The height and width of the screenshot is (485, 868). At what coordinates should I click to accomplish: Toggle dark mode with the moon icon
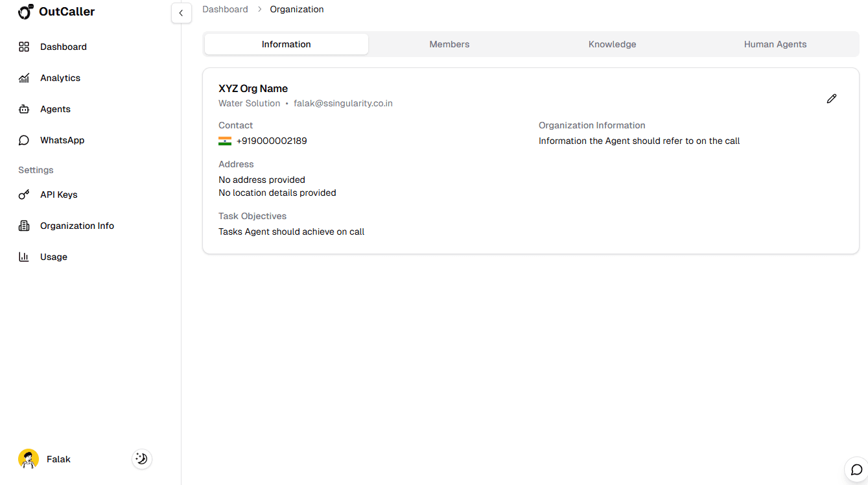(x=141, y=458)
